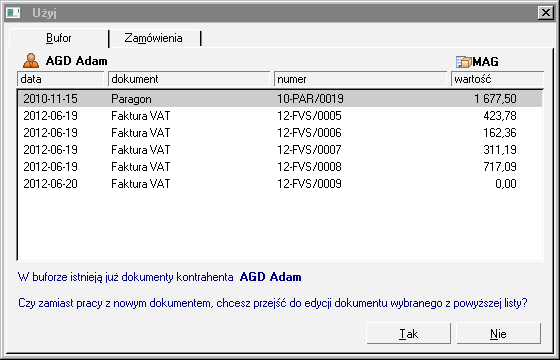Click the MAG warehouse label
The width and height of the screenshot is (560, 360).
click(x=485, y=62)
